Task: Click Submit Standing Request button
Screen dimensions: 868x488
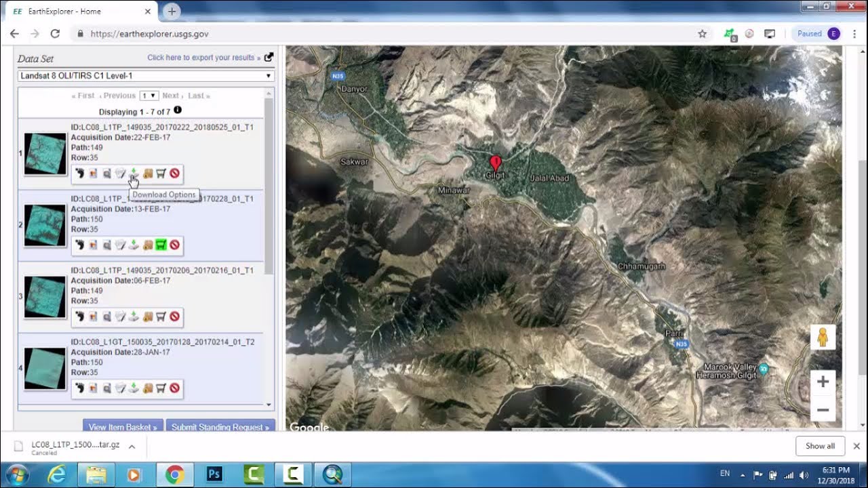Action: pyautogui.click(x=220, y=426)
